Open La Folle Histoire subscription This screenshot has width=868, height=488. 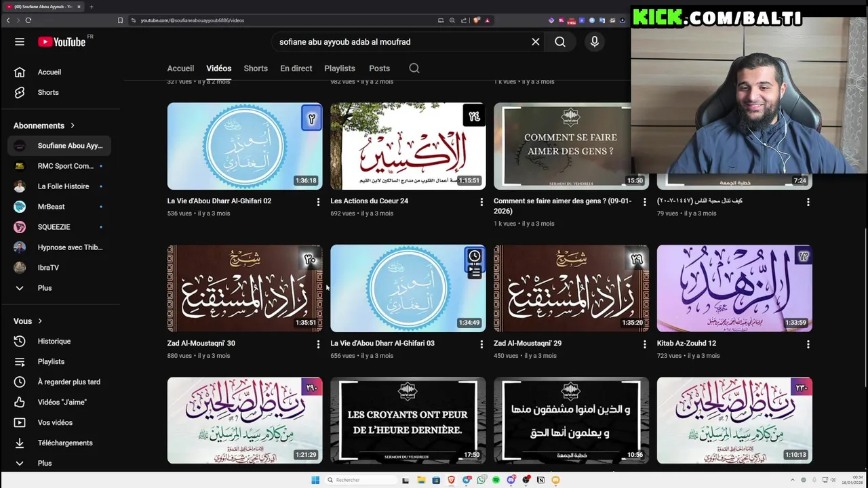click(x=60, y=186)
